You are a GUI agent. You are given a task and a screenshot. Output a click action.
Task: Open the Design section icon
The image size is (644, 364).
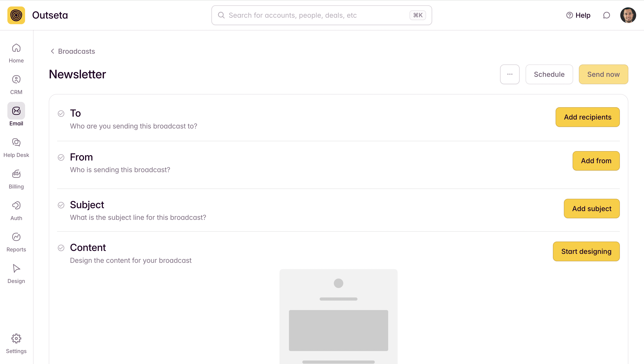point(16,269)
